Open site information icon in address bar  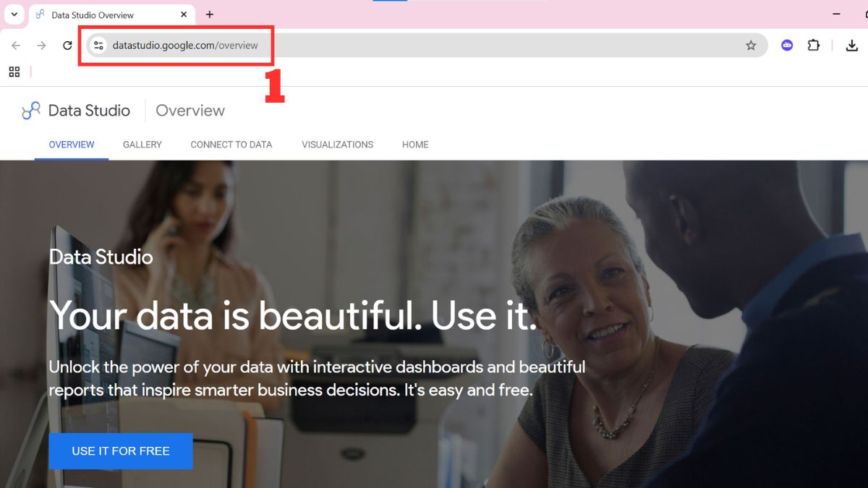click(x=99, y=46)
